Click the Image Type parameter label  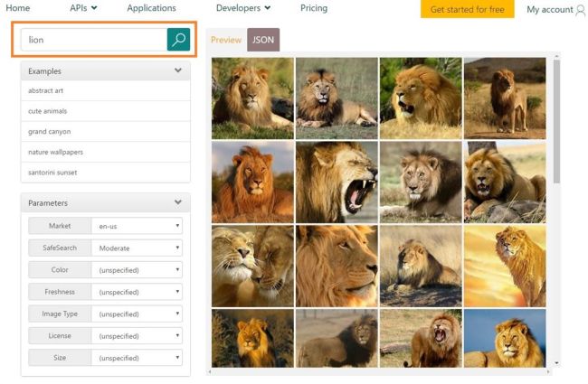[60, 314]
